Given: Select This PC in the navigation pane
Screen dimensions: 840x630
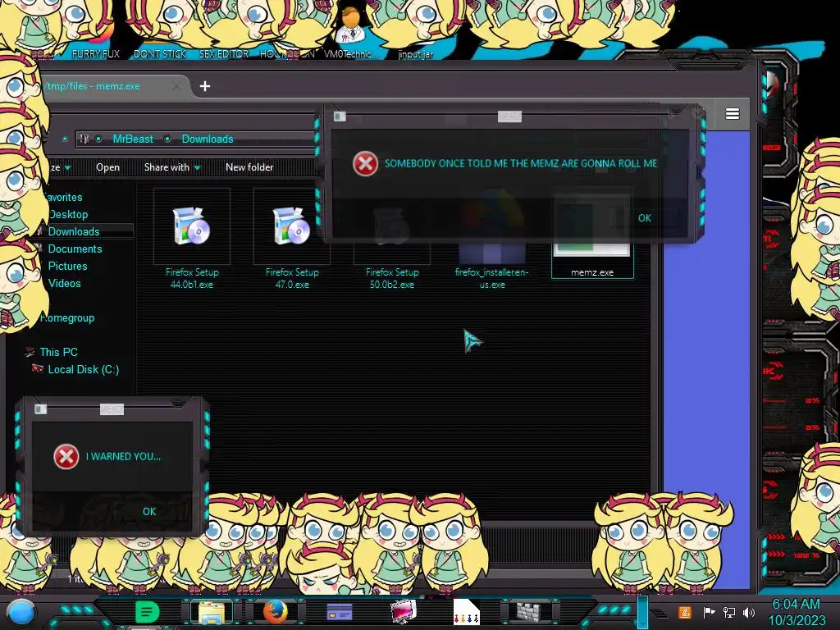Looking at the screenshot, I should click(58, 352).
